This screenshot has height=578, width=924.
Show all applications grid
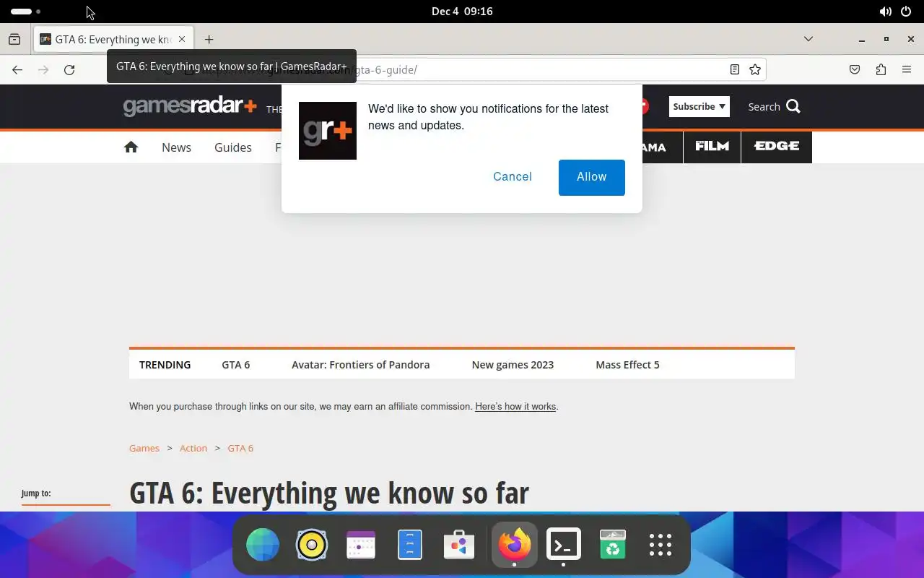click(x=661, y=545)
